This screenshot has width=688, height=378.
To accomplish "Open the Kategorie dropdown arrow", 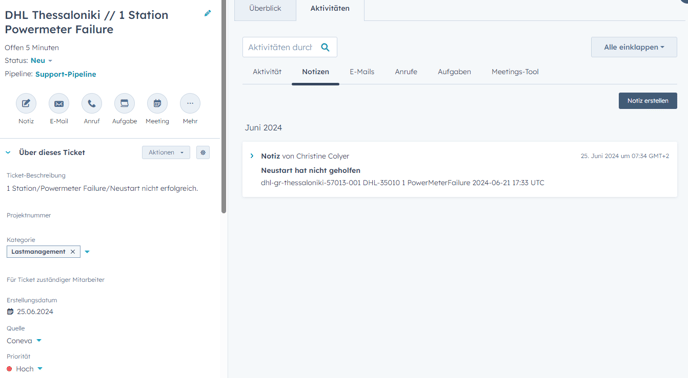I will point(87,252).
